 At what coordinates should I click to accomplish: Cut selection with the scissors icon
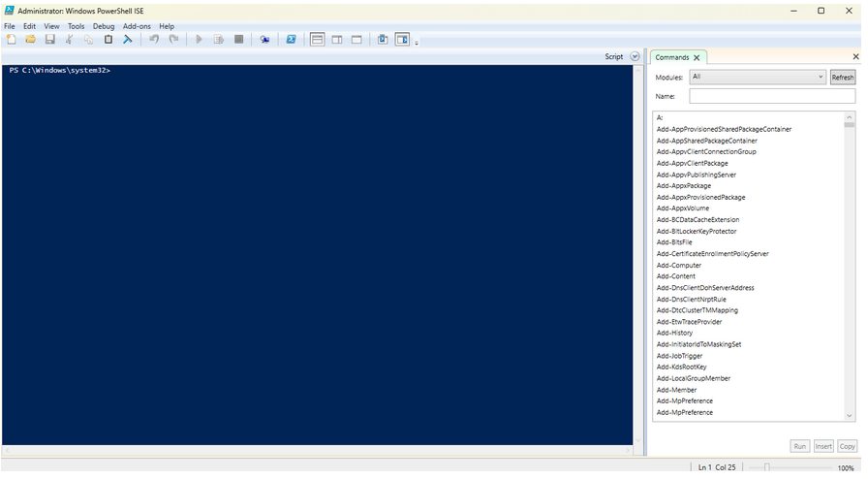69,40
